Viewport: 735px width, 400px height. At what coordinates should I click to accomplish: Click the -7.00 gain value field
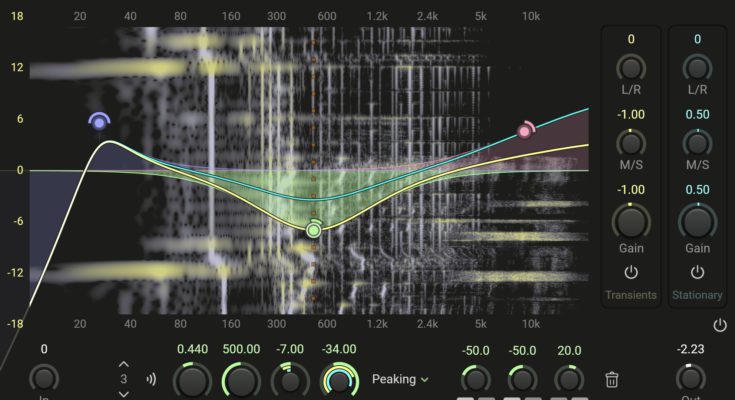pyautogui.click(x=291, y=349)
